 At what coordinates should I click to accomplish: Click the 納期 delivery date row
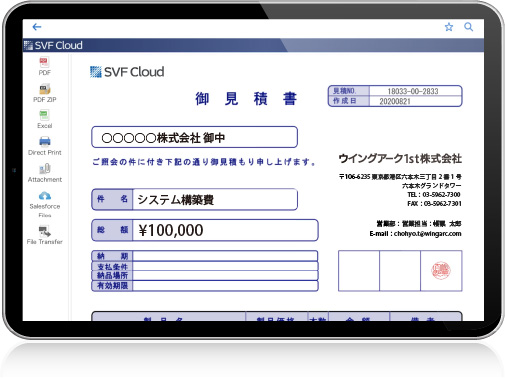(205, 256)
